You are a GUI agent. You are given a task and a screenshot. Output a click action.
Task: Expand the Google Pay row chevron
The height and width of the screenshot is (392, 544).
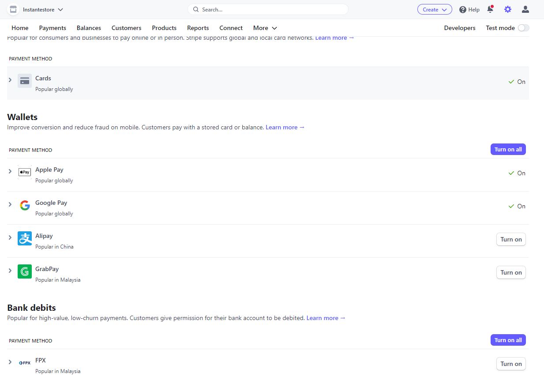pos(10,204)
